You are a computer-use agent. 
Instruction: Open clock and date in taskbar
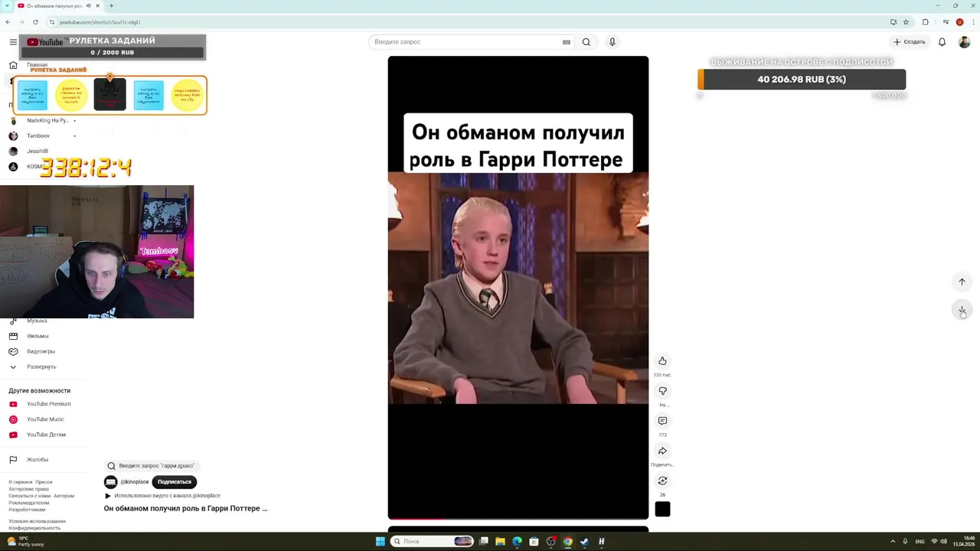pyautogui.click(x=963, y=541)
